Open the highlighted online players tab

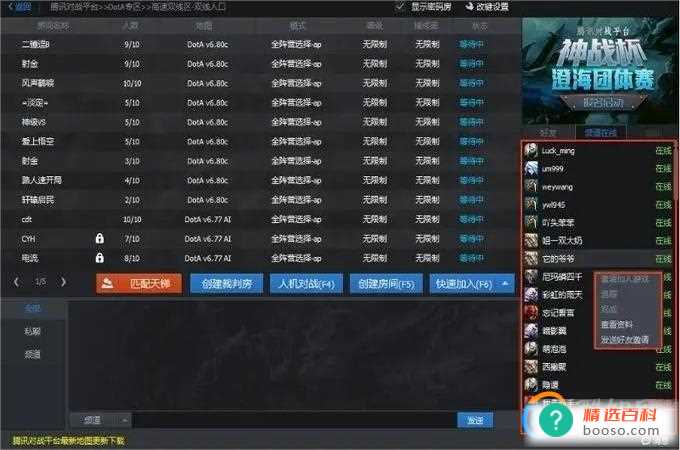coord(601,132)
